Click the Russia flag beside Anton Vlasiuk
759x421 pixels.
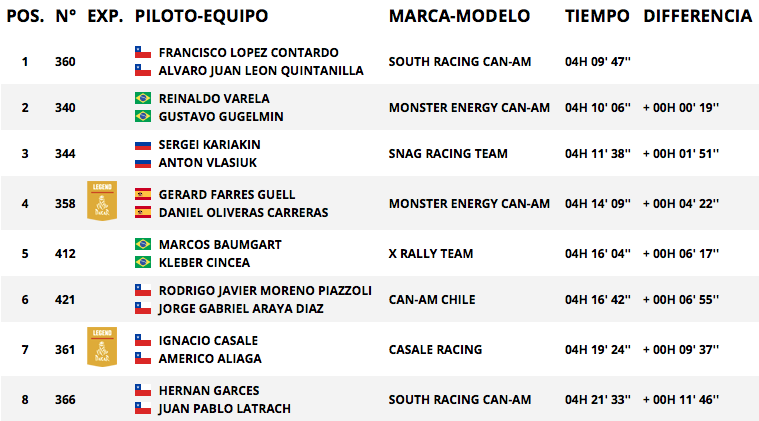pyautogui.click(x=143, y=163)
